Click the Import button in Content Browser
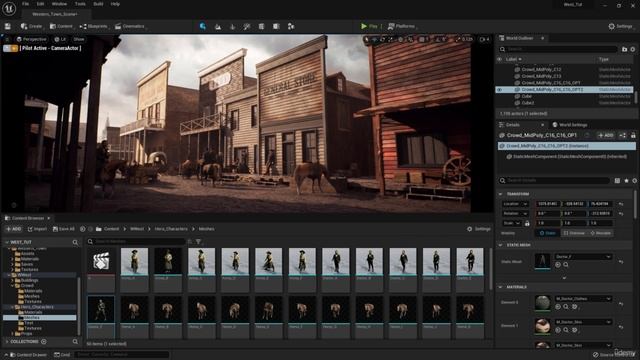The height and width of the screenshot is (360, 640). click(37, 229)
